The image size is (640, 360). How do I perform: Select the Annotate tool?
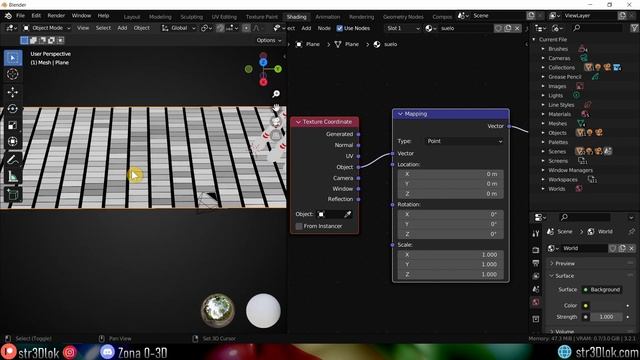(13, 160)
